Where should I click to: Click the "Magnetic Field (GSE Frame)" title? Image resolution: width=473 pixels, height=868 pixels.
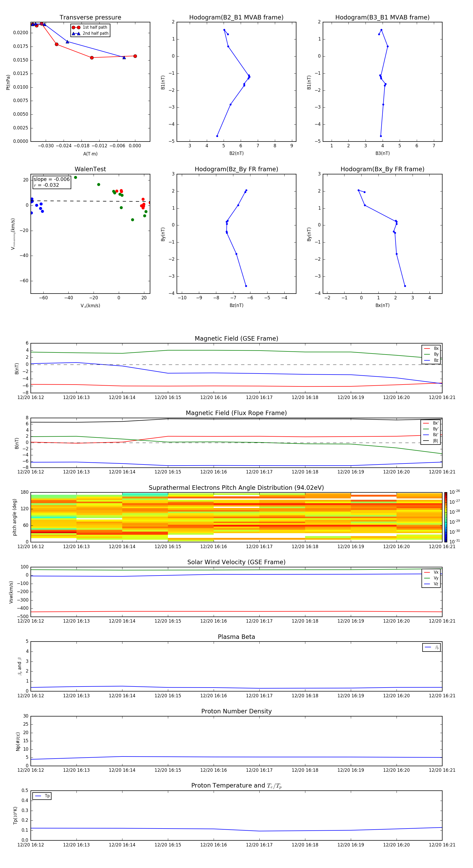[236, 339]
